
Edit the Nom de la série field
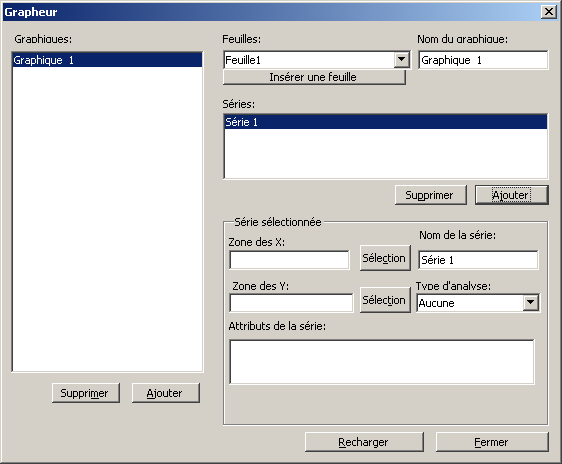point(478,260)
